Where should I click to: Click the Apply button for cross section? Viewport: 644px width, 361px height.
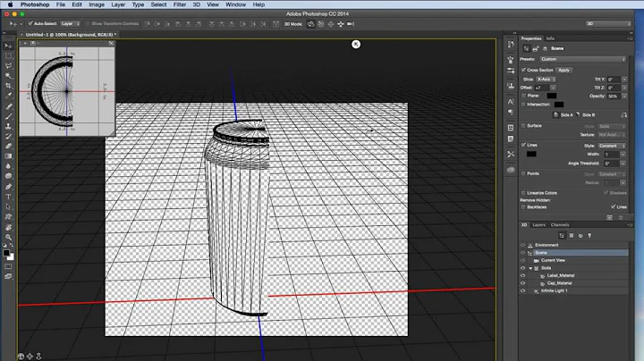click(563, 71)
